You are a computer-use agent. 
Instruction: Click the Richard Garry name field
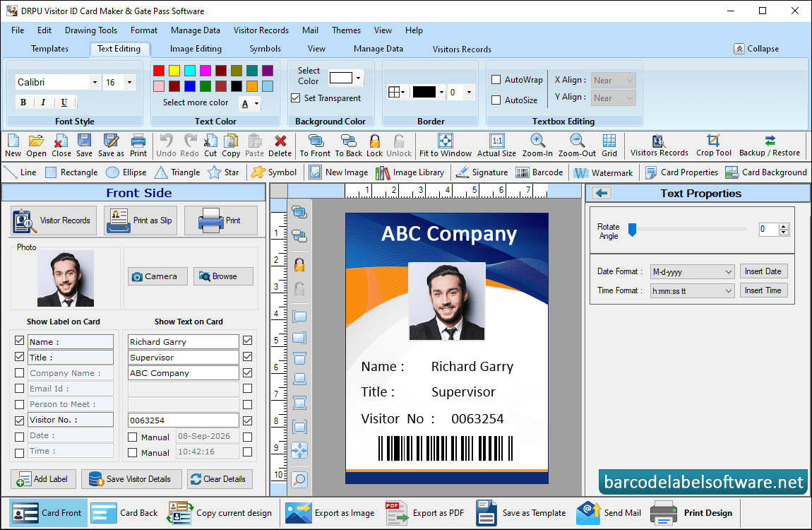point(184,341)
